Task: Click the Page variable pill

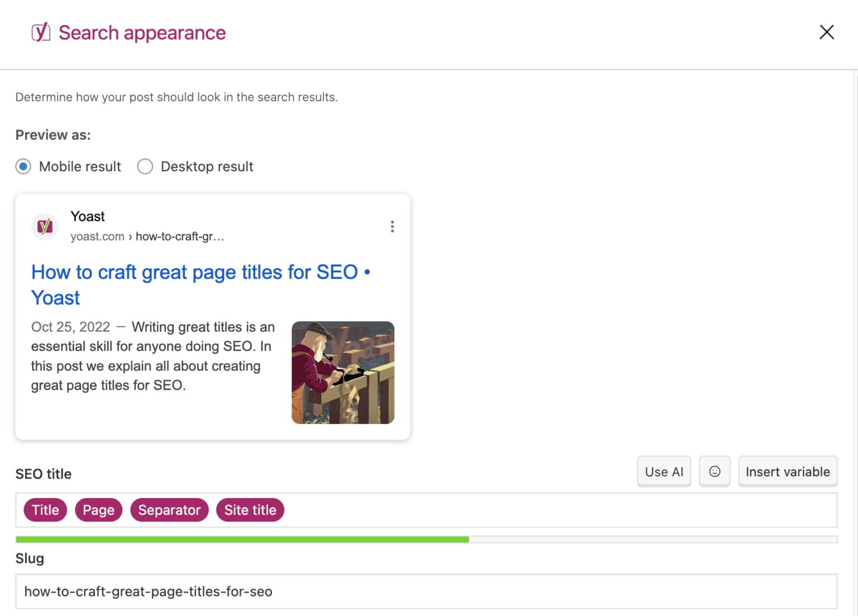Action: coord(98,509)
